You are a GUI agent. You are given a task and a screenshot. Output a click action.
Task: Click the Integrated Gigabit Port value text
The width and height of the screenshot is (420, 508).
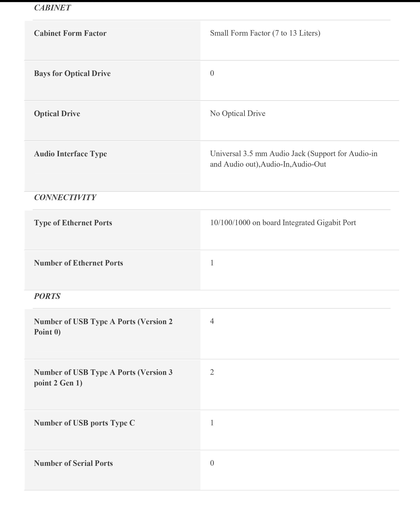coord(283,223)
